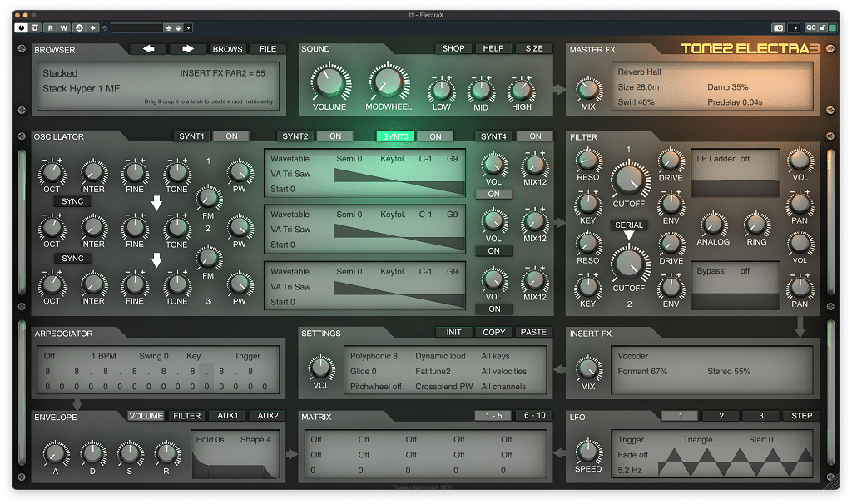This screenshot has height=504, width=852.
Task: Toggle the SYNT4 ON switch
Action: coord(535,136)
